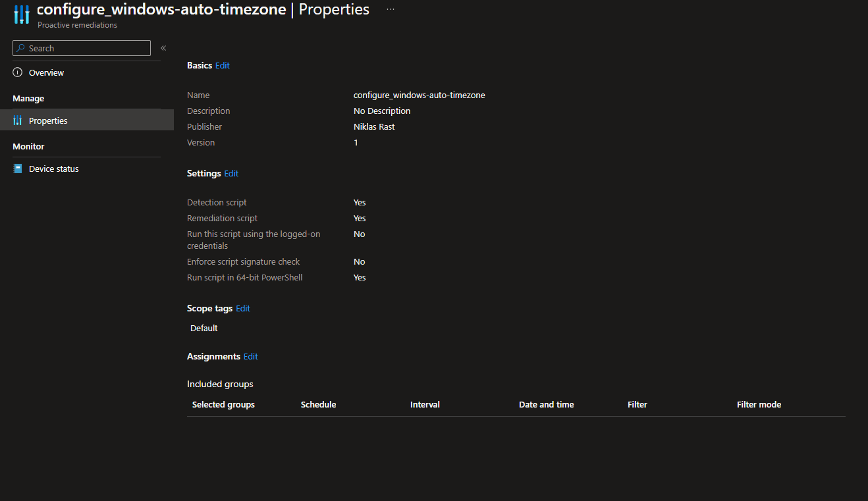Image resolution: width=868 pixels, height=501 pixels.
Task: Edit the Assignments section
Action: coord(250,356)
